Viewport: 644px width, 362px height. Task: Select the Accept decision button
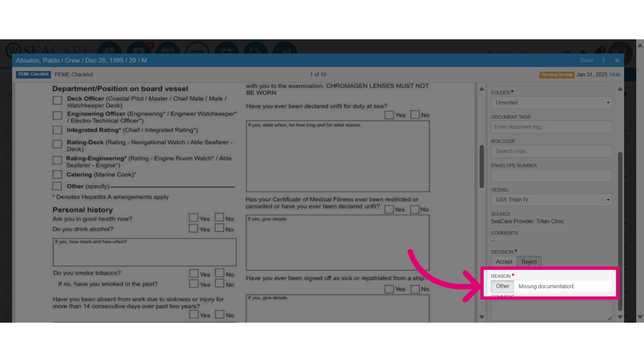[504, 262]
